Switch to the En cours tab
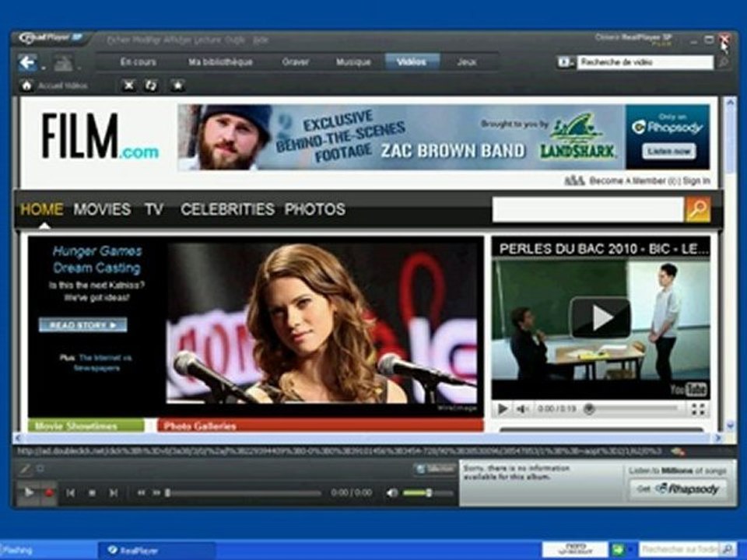The height and width of the screenshot is (560, 747). coord(139,62)
